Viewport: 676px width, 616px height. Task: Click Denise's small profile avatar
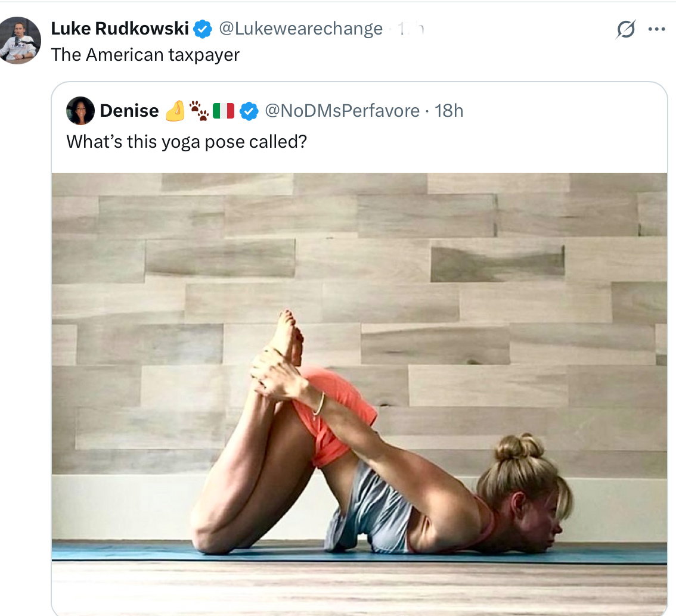click(80, 111)
